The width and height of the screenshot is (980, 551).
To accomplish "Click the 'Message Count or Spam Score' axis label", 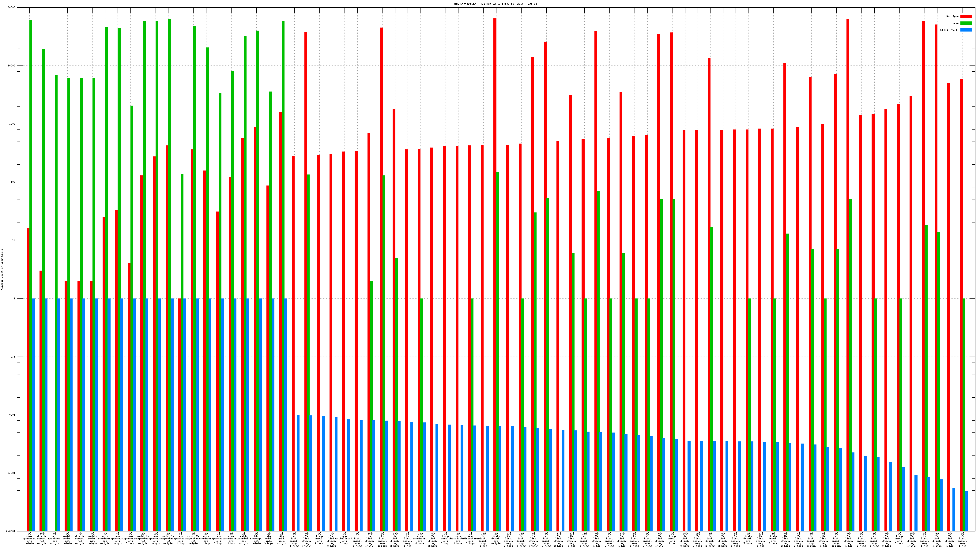I will pos(2,270).
